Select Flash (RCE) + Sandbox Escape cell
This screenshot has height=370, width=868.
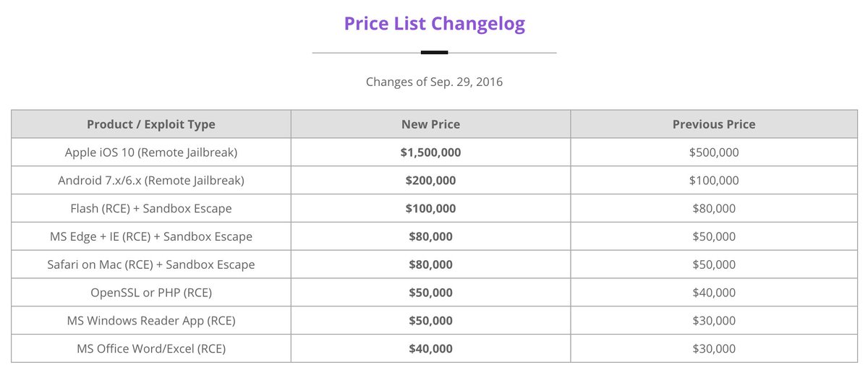click(150, 208)
